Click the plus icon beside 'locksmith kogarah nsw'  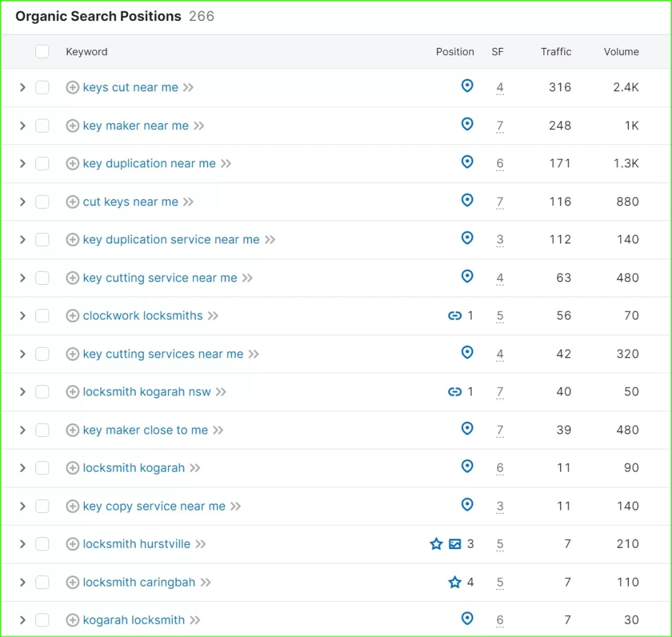pyautogui.click(x=72, y=392)
